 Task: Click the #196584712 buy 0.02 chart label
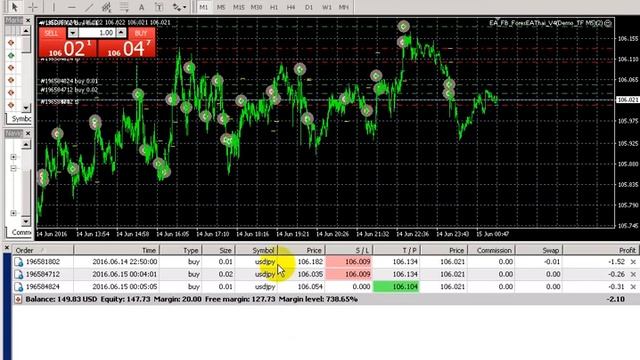tap(69, 90)
